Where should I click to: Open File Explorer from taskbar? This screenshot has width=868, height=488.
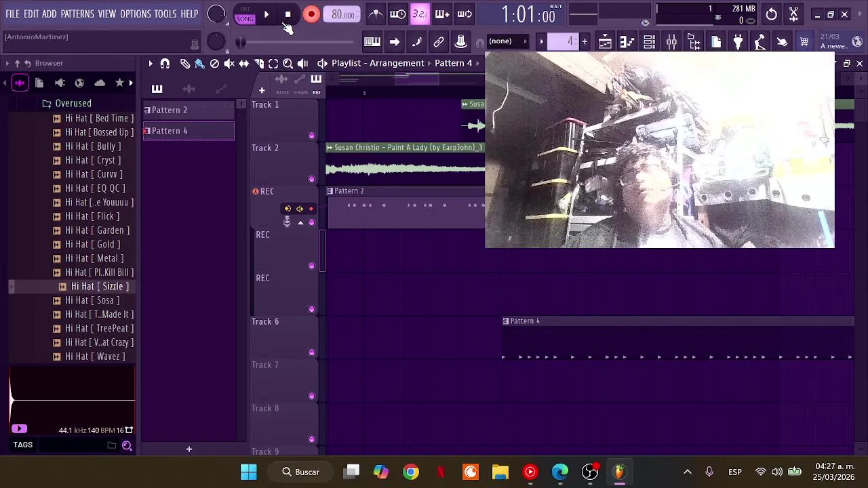pyautogui.click(x=500, y=472)
